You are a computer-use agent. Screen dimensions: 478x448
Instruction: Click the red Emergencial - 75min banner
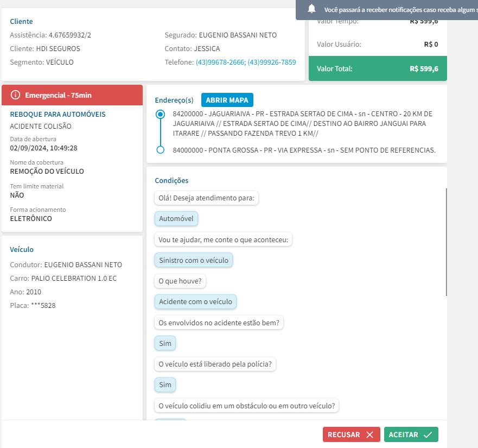72,95
